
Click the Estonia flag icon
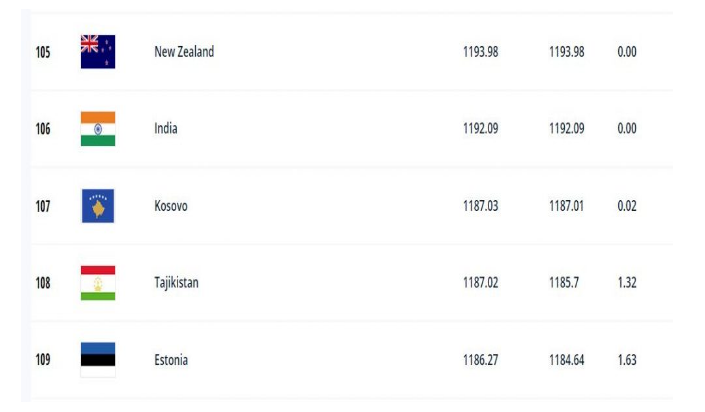pos(98,360)
